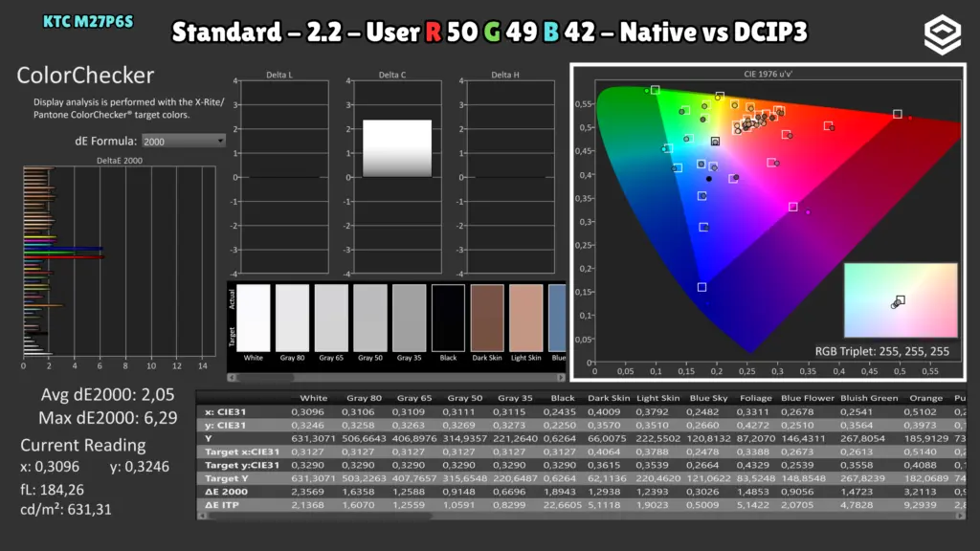This screenshot has width=980, height=551.
Task: Click the Gray 80 column header in table
Action: (364, 398)
